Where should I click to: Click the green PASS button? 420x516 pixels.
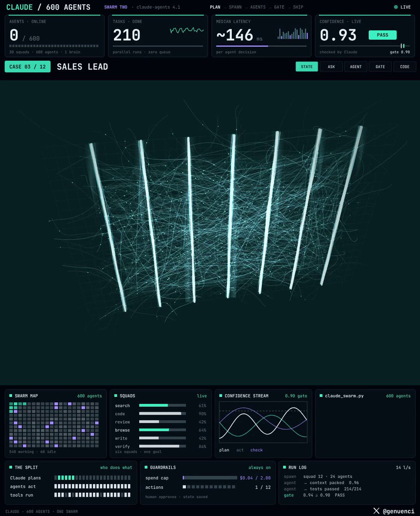pos(383,35)
